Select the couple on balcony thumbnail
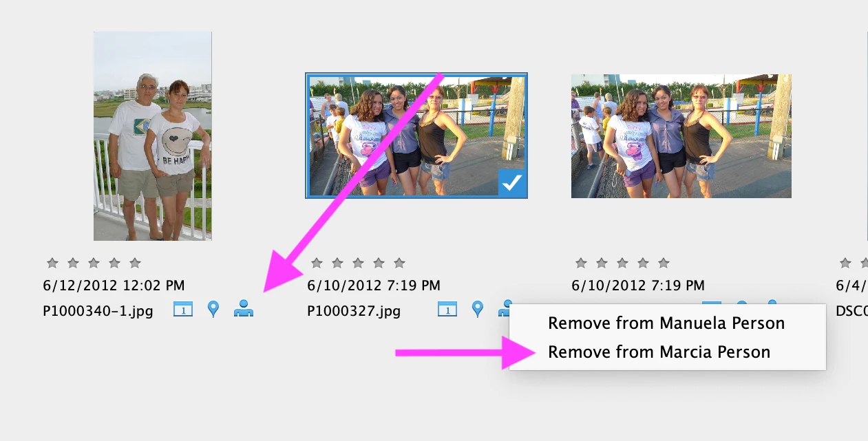This screenshot has height=441, width=868. click(x=153, y=136)
